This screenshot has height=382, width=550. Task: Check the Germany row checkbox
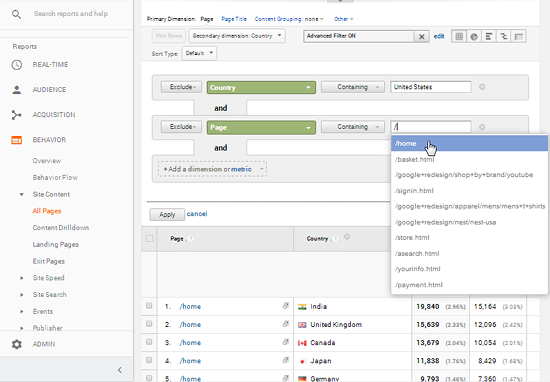149,378
